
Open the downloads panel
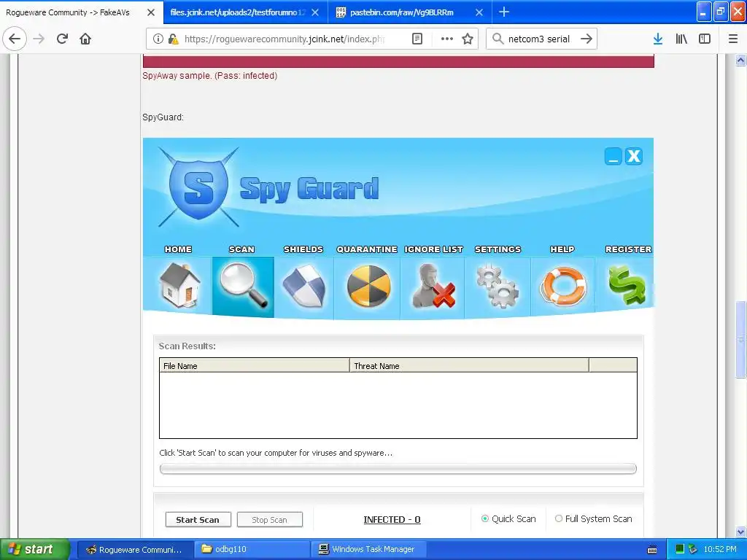coord(658,39)
